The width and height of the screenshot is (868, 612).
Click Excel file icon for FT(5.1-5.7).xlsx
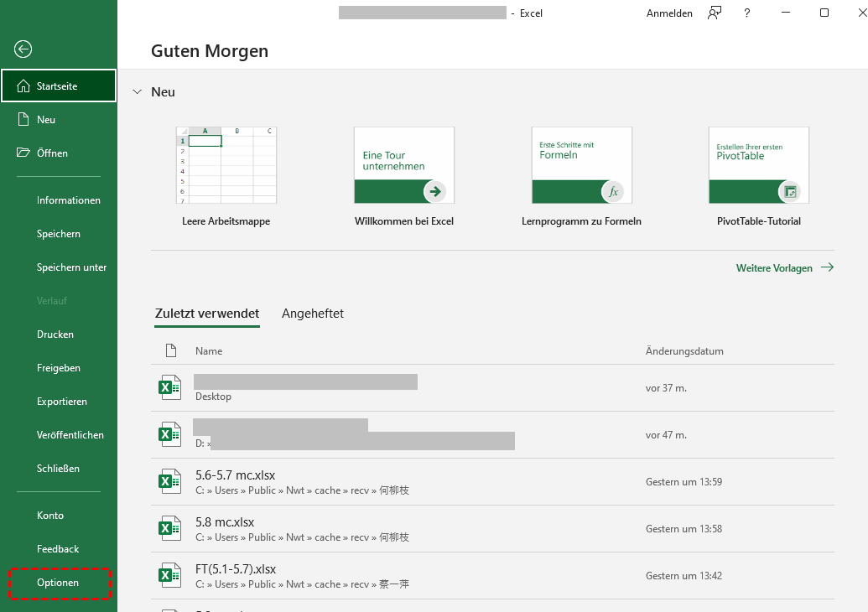[170, 575]
